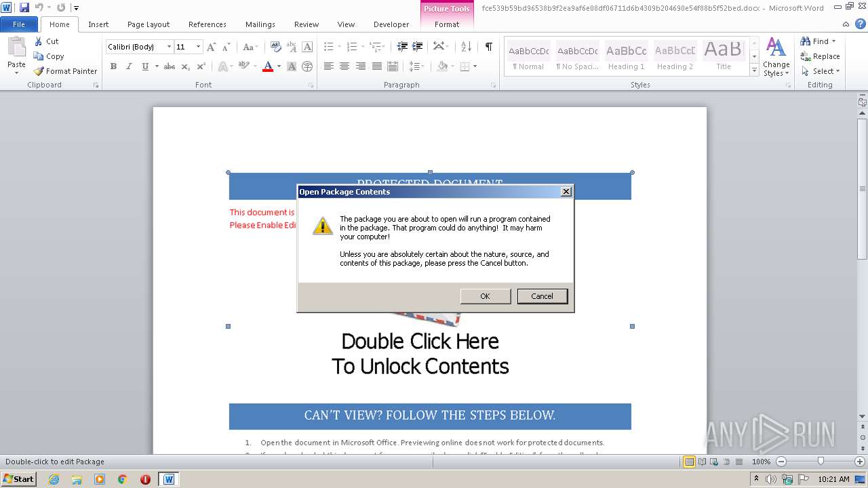This screenshot has width=868, height=488.
Task: Click the red font color swatch
Action: click(268, 66)
